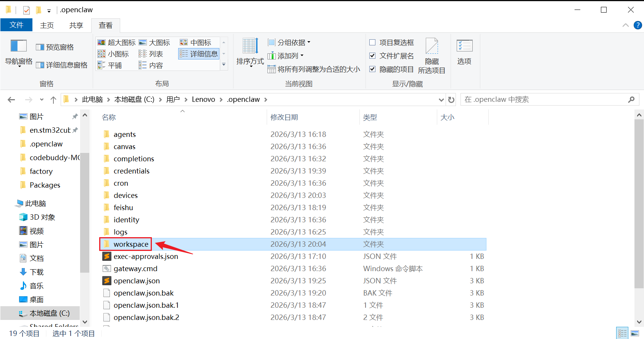Image resolution: width=644 pixels, height=339 pixels.
Task: Select the credentials folder
Action: tap(131, 171)
